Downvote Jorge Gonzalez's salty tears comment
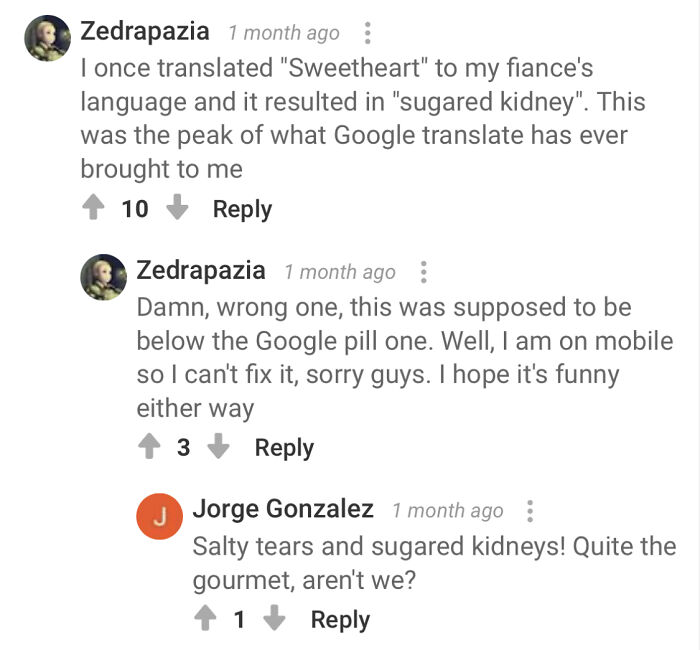The width and height of the screenshot is (700, 650). (275, 619)
